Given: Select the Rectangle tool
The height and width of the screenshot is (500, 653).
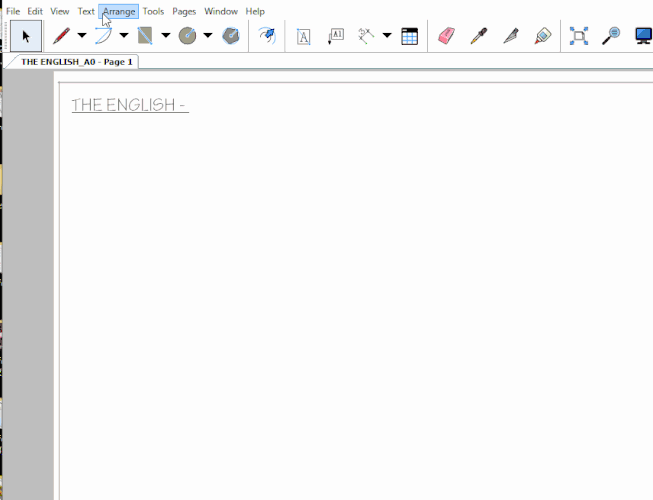Looking at the screenshot, I should click(x=145, y=36).
